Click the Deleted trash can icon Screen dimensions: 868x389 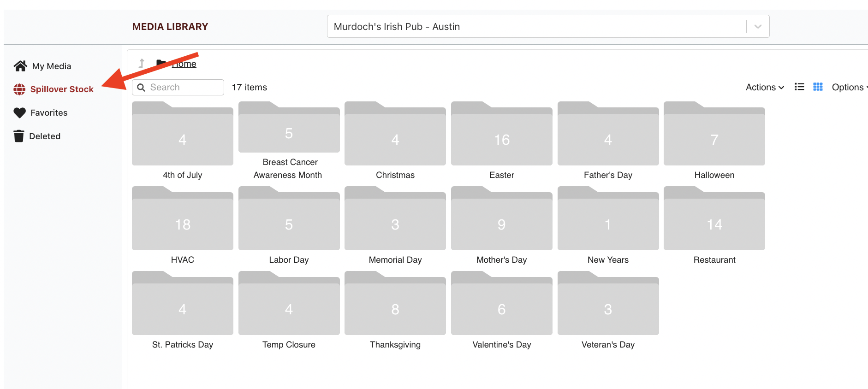[x=19, y=136]
